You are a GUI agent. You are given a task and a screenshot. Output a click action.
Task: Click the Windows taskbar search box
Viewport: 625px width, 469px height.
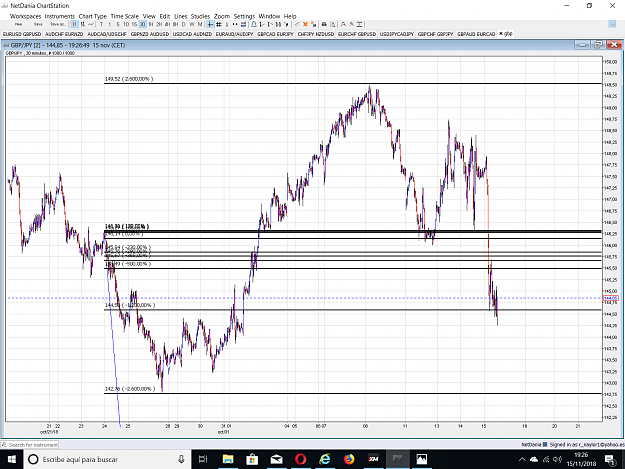click(x=107, y=459)
